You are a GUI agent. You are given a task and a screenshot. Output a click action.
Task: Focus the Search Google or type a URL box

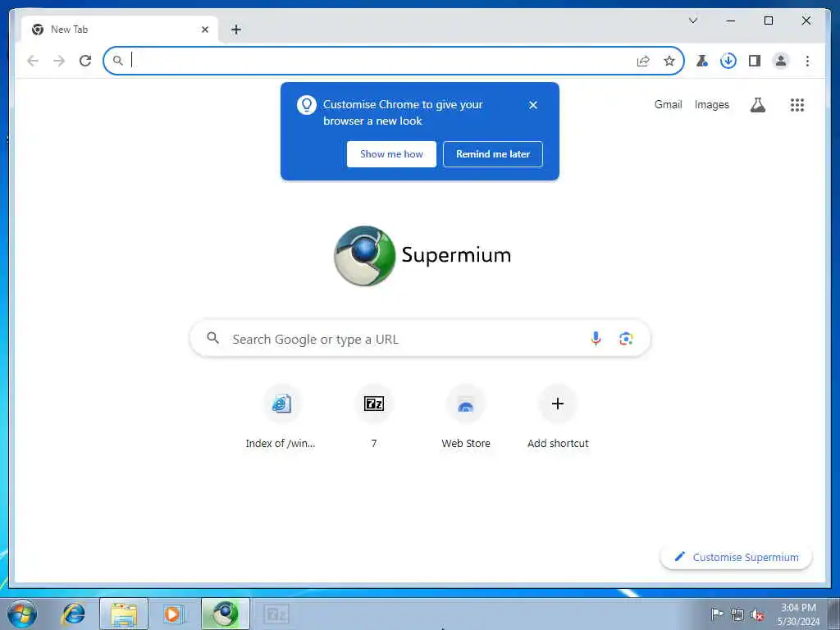420,339
